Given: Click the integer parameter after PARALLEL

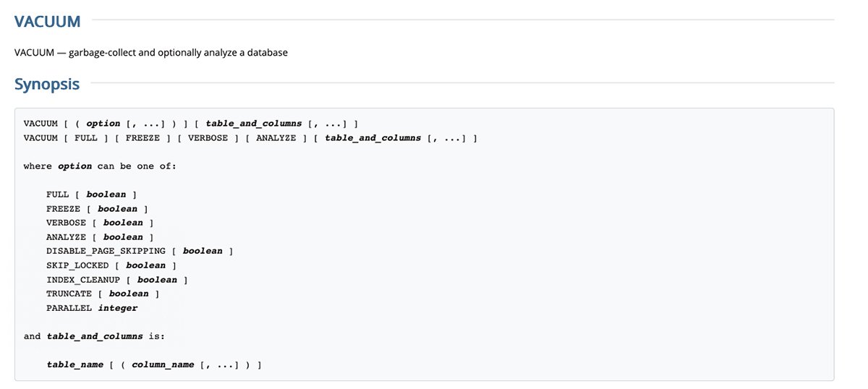Looking at the screenshot, I should (118, 308).
